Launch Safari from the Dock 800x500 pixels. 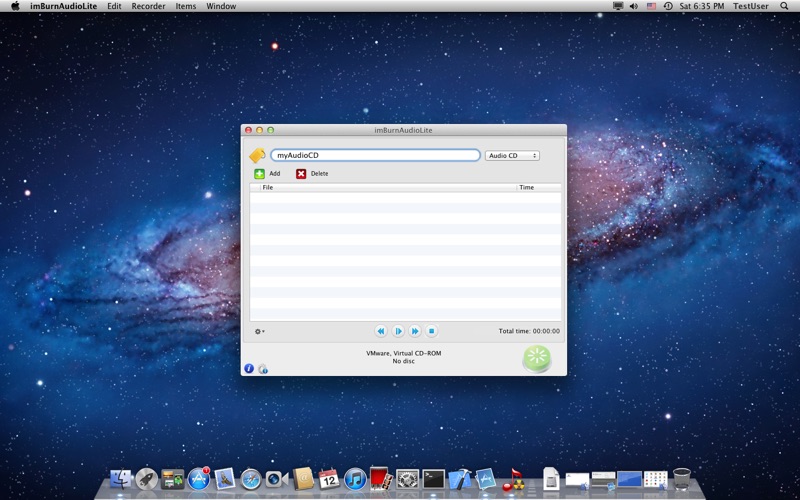click(x=251, y=480)
